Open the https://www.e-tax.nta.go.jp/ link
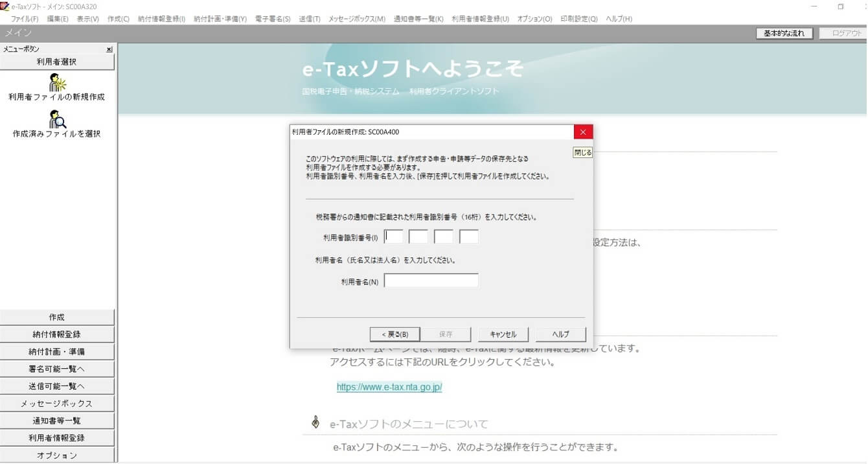Viewport: 868px width, 464px height. [x=389, y=387]
